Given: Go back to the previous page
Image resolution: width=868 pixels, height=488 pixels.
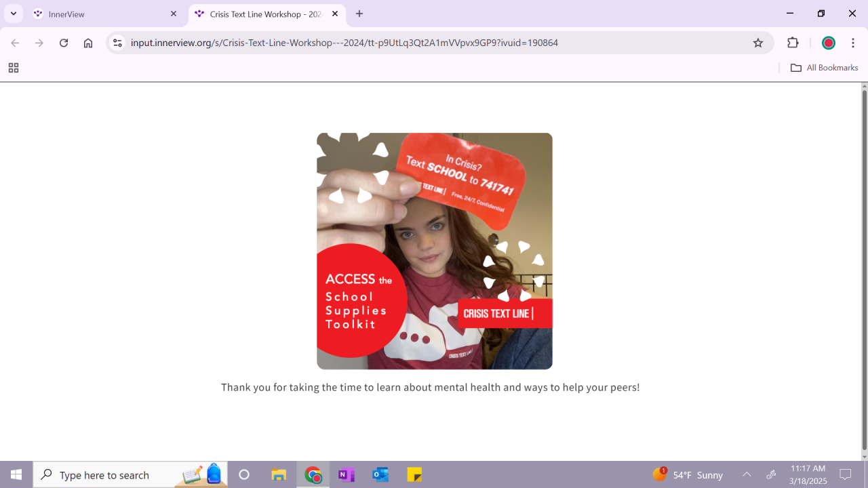Looking at the screenshot, I should 15,43.
